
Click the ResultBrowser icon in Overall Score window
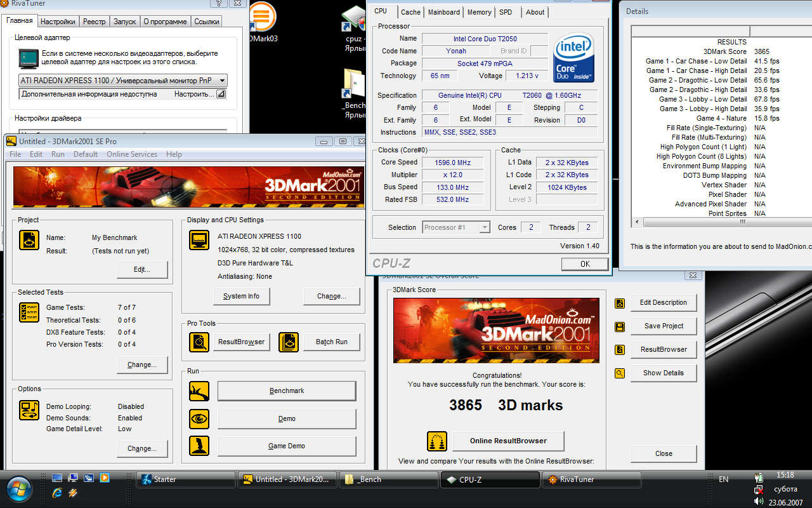click(x=620, y=350)
